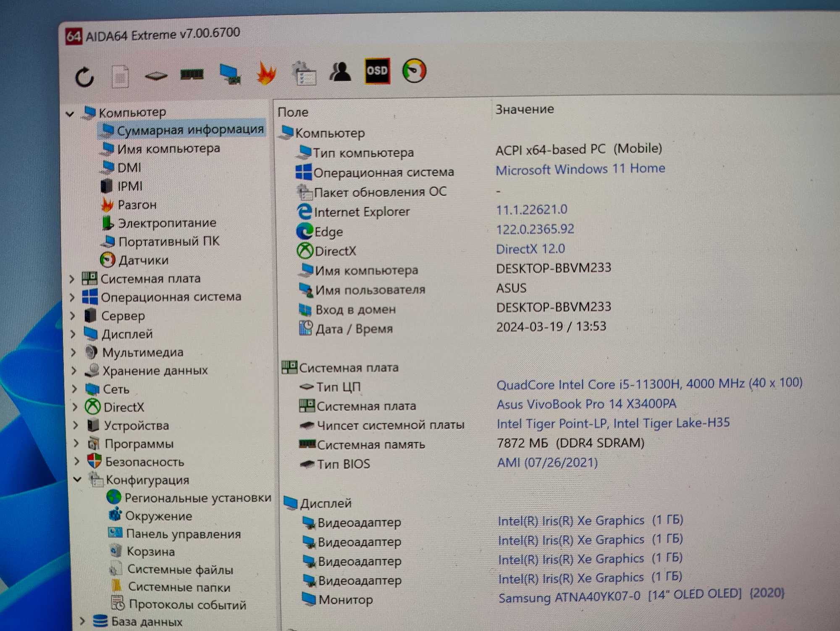Expand the Операционная система tree node

point(72,297)
